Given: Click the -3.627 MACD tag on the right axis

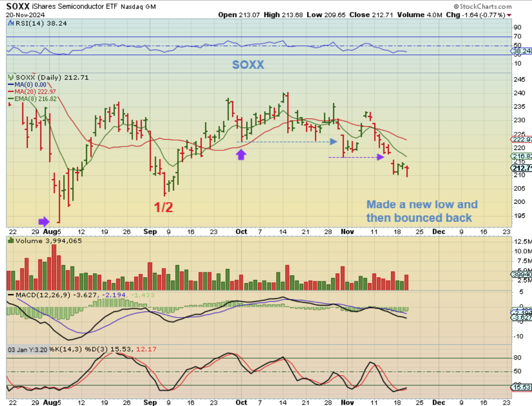Looking at the screenshot, I should [x=522, y=317].
